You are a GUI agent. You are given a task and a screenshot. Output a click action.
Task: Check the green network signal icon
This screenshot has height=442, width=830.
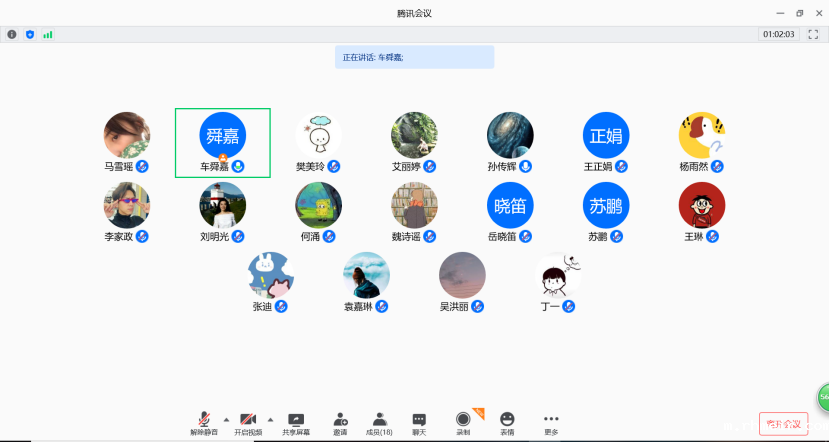[47, 34]
